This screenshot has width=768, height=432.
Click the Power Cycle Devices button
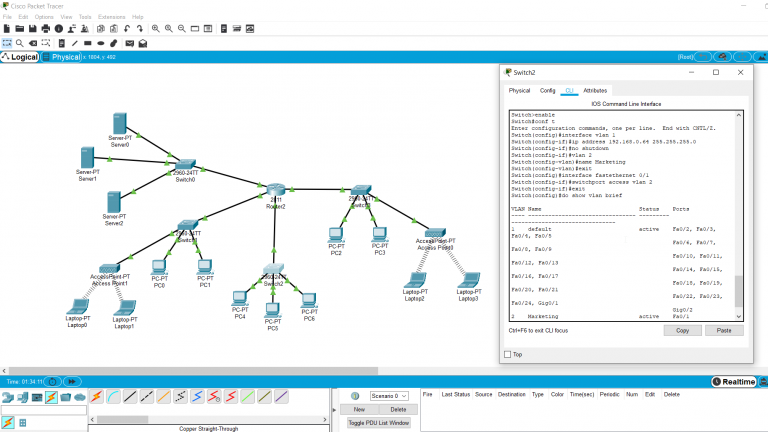tap(52, 382)
